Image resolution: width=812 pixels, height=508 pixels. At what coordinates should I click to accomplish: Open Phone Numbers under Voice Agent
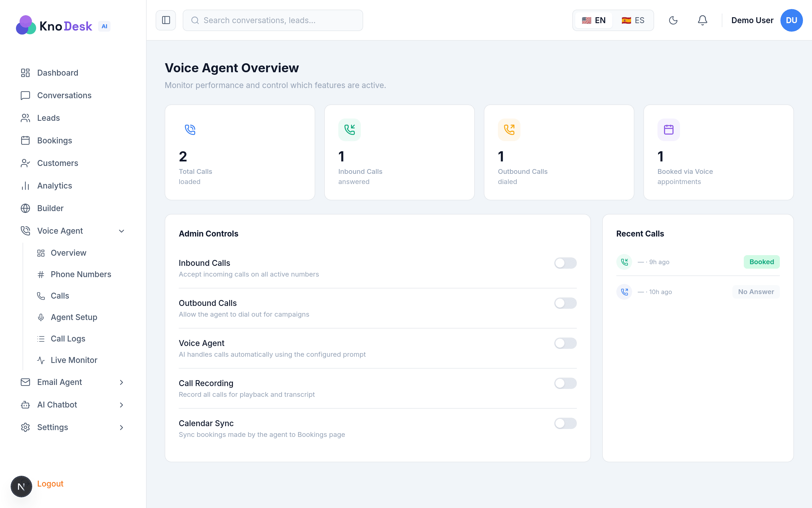pos(81,274)
